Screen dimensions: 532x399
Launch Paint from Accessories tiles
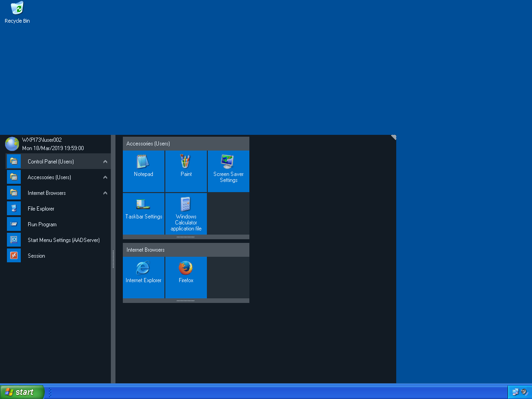coord(186,171)
